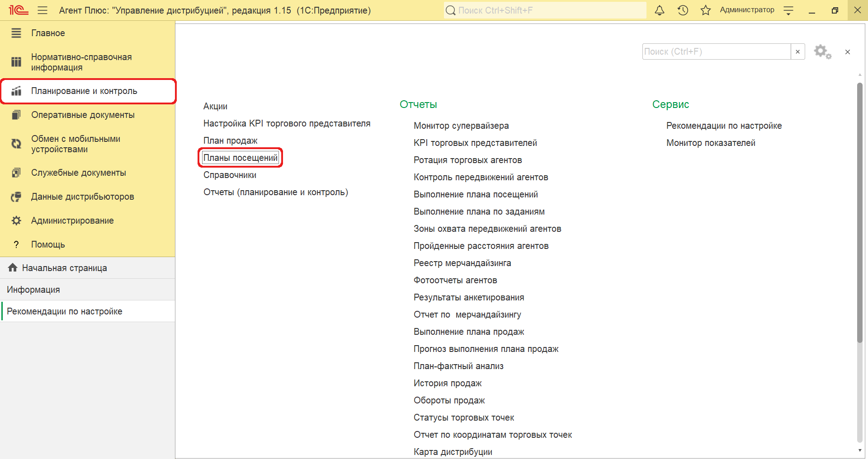Open Служебные документы section
The image size is (868, 459).
[88, 173]
